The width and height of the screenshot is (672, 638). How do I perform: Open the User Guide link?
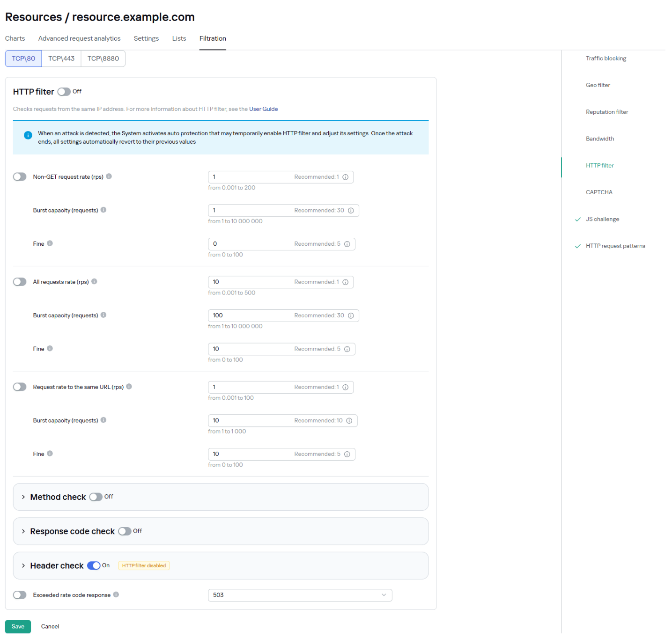(263, 109)
